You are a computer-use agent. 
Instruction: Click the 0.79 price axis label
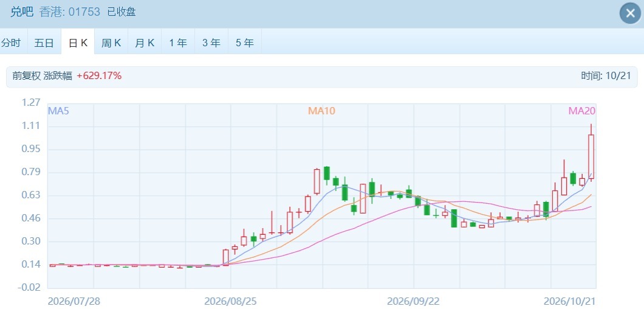31,172
